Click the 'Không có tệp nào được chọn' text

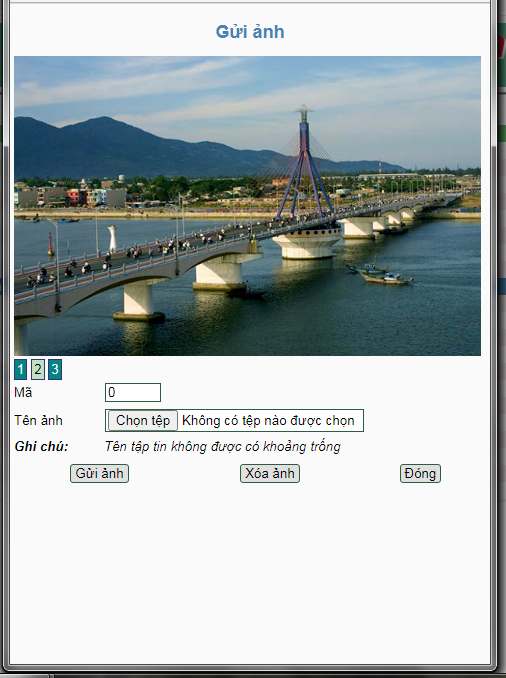(268, 420)
